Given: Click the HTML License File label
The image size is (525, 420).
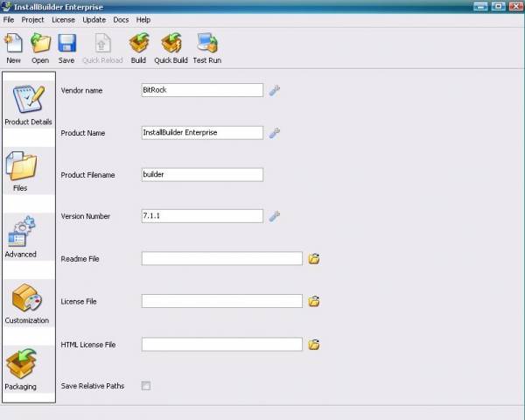Looking at the screenshot, I should (x=88, y=345).
